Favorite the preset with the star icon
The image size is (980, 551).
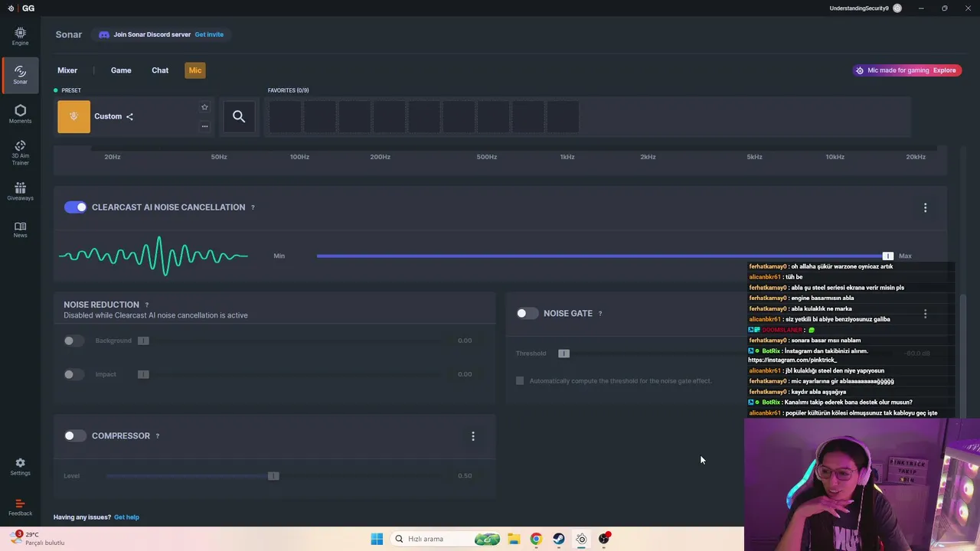[204, 107]
